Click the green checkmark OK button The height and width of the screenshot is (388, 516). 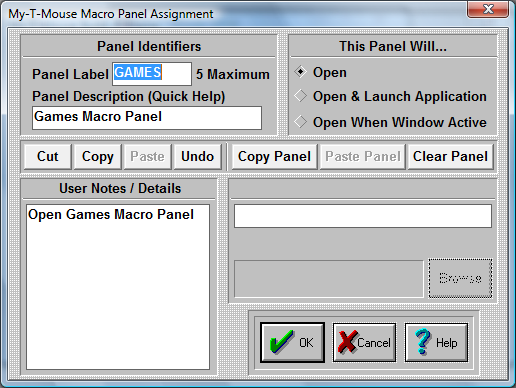click(292, 342)
